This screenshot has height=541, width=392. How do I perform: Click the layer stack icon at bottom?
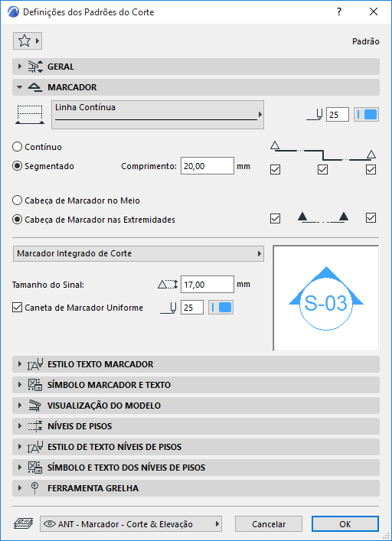click(x=23, y=523)
